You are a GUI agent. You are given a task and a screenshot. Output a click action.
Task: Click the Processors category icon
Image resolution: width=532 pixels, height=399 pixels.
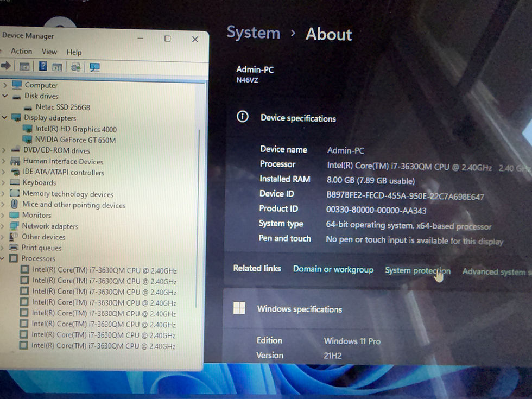pyautogui.click(x=13, y=258)
